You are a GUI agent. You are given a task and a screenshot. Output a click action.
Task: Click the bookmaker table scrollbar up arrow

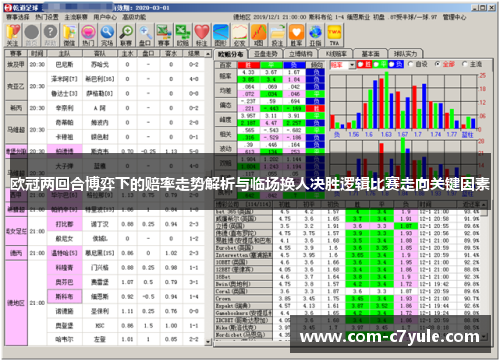[484, 204]
